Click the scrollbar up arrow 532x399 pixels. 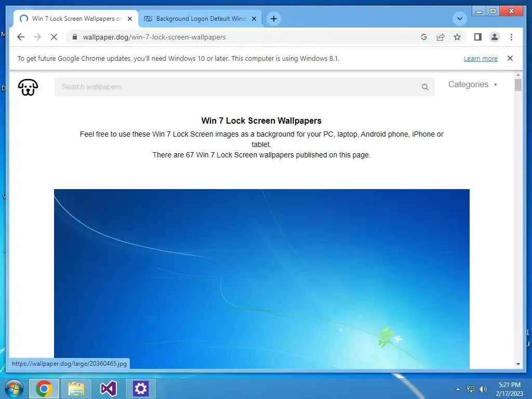pos(518,75)
